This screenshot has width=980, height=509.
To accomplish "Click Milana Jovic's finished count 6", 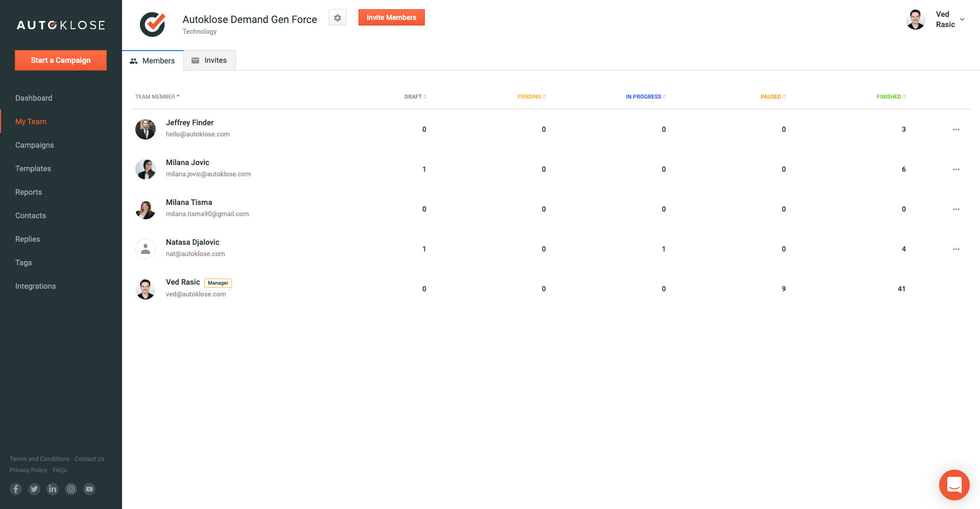I will pyautogui.click(x=904, y=169).
